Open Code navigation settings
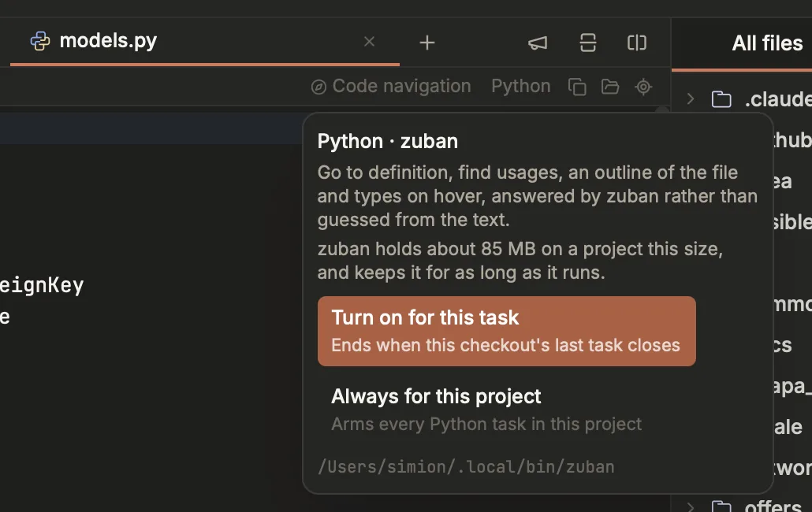The width and height of the screenshot is (812, 512). 391,87
